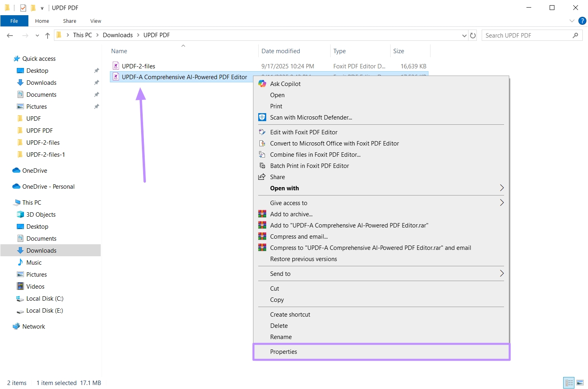Click the Up one level arrow button
Viewport: 588px width, 389px height.
pyautogui.click(x=47, y=35)
